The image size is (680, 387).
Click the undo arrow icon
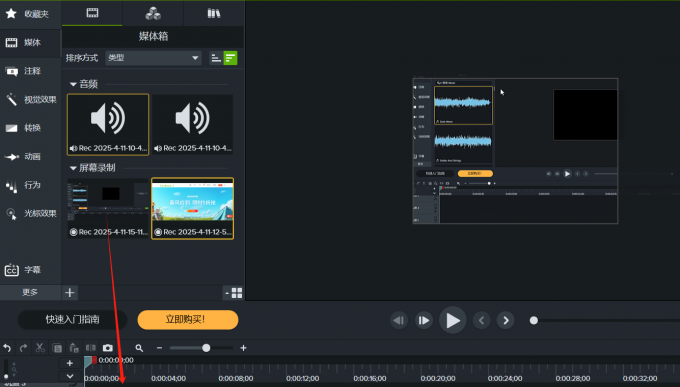(7, 348)
